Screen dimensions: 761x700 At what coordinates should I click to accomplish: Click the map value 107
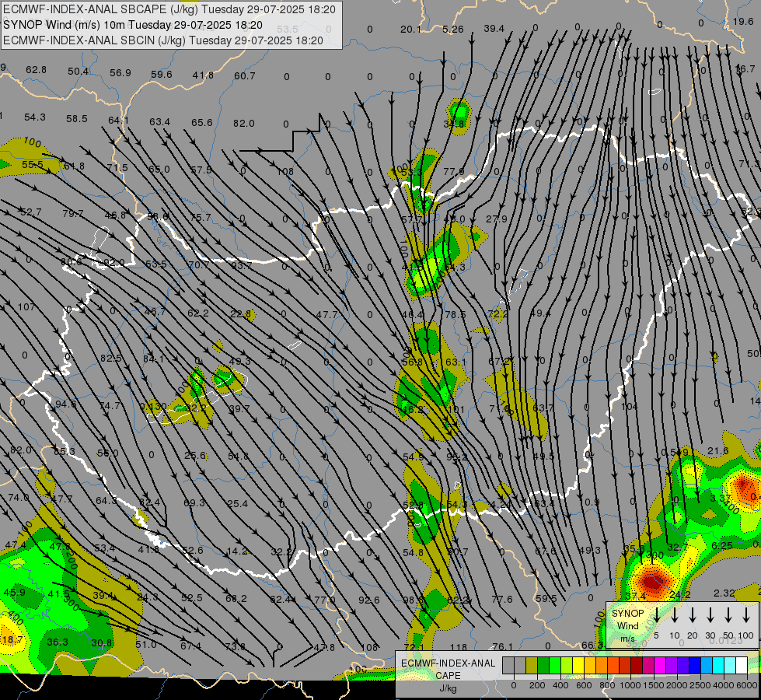point(26,307)
